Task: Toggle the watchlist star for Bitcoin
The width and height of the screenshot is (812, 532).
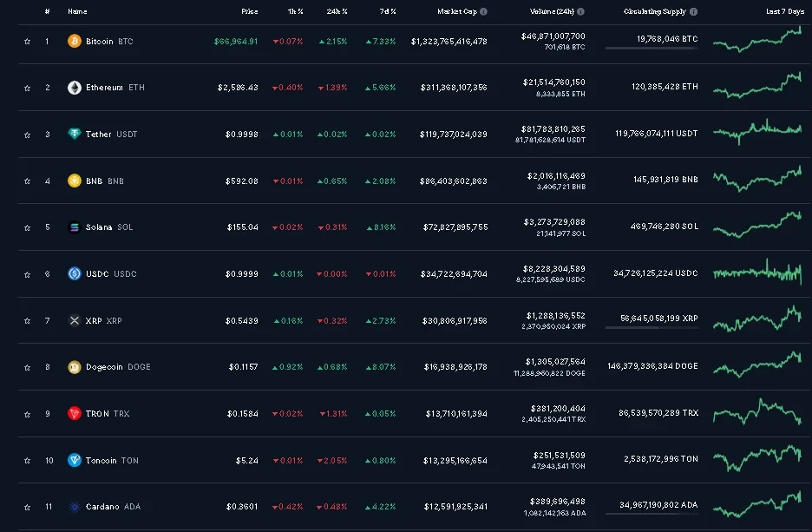Action: [x=27, y=42]
